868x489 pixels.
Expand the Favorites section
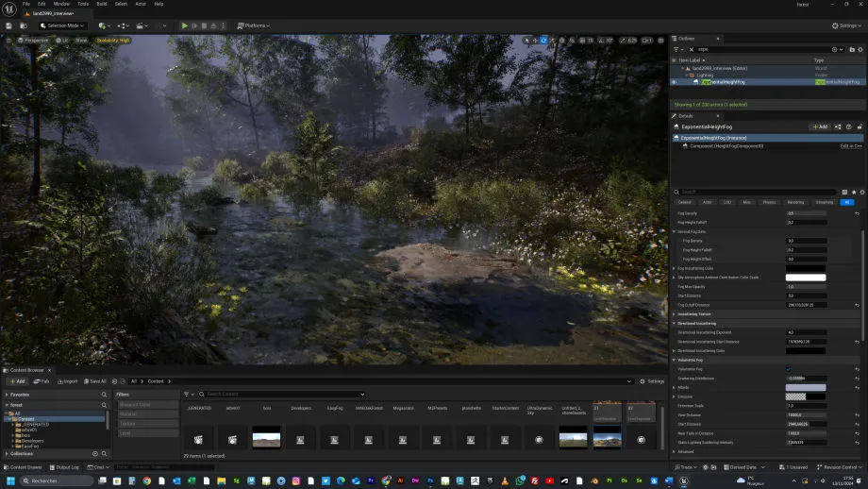7,395
